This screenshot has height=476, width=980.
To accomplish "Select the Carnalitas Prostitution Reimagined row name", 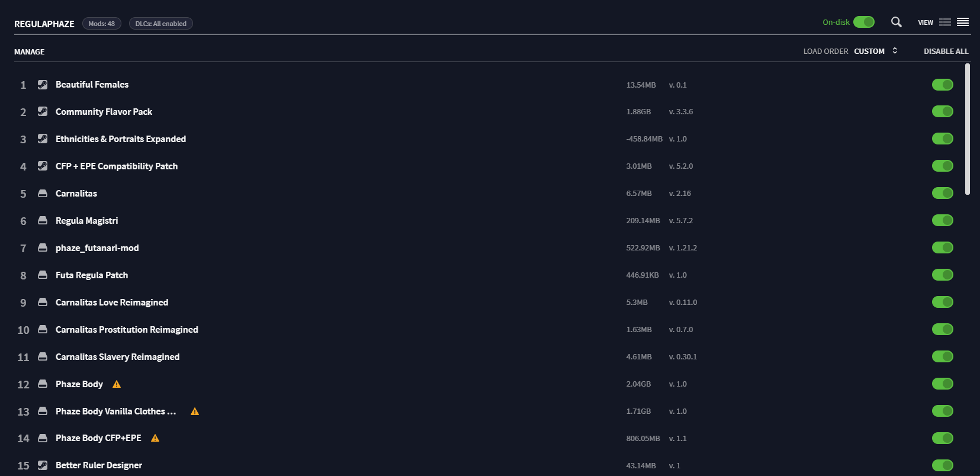I will [127, 330].
